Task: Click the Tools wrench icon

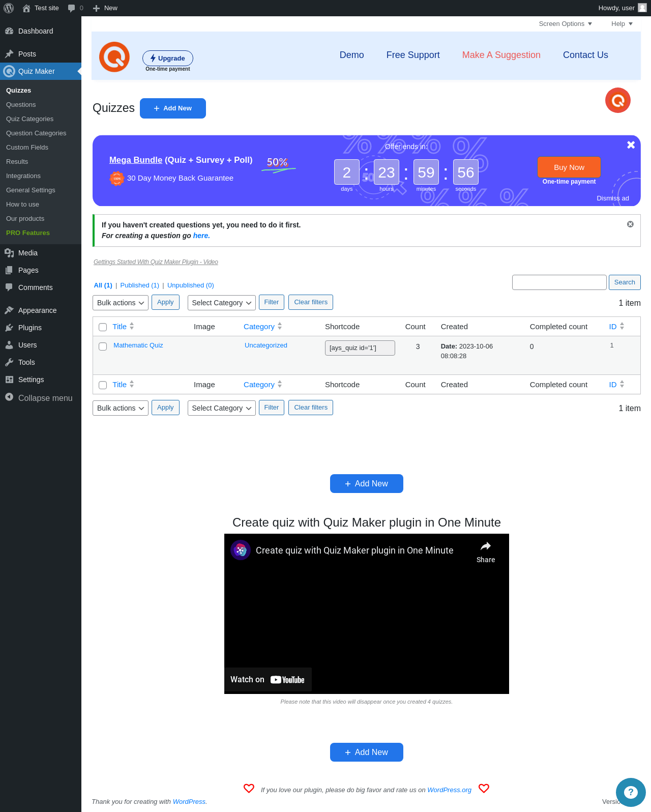Action: tap(9, 362)
